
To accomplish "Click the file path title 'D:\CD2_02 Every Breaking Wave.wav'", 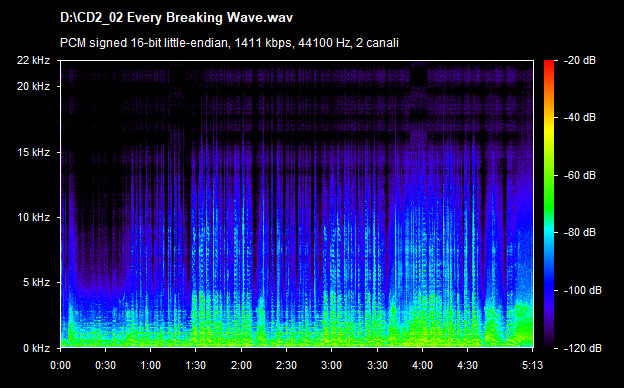I will click(x=176, y=18).
